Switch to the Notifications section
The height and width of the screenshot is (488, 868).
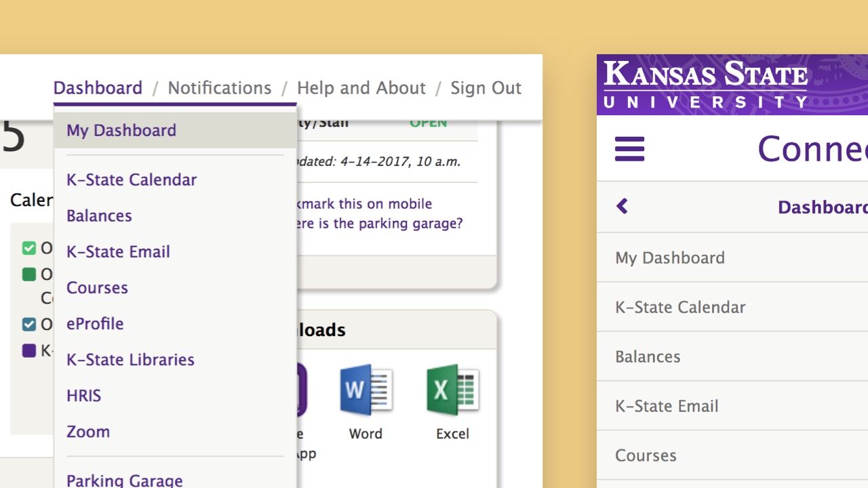point(219,87)
